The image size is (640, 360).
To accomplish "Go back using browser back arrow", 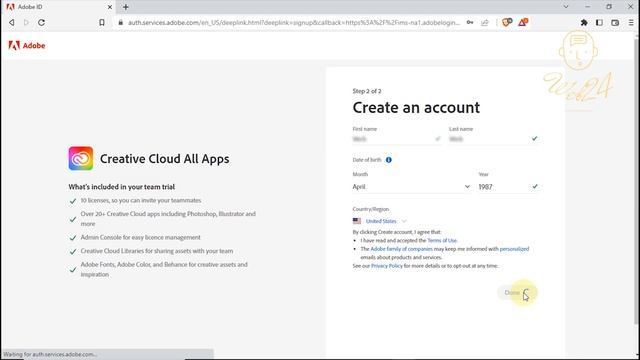I will pos(11,22).
